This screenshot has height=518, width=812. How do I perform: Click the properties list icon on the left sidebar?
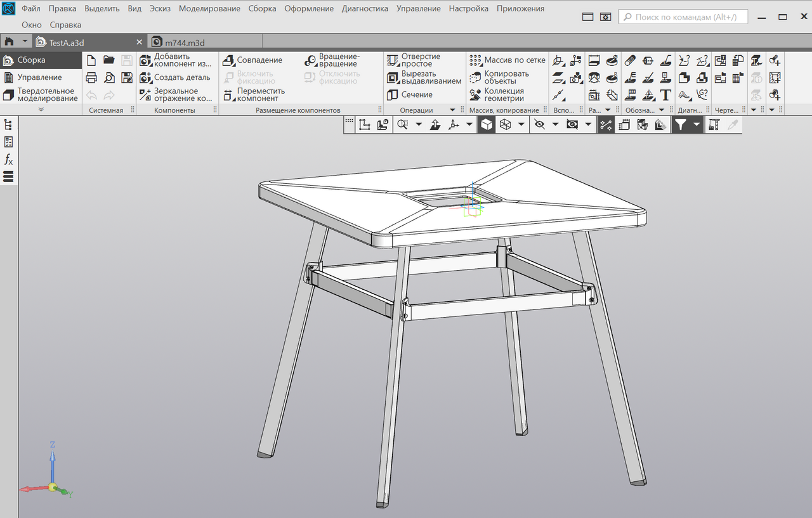click(9, 142)
